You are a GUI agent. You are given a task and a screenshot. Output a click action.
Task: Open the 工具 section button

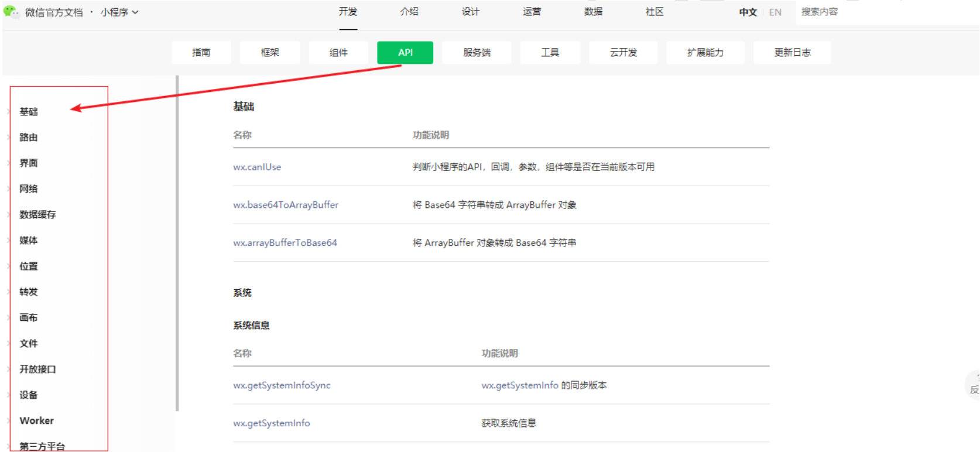[x=550, y=53]
